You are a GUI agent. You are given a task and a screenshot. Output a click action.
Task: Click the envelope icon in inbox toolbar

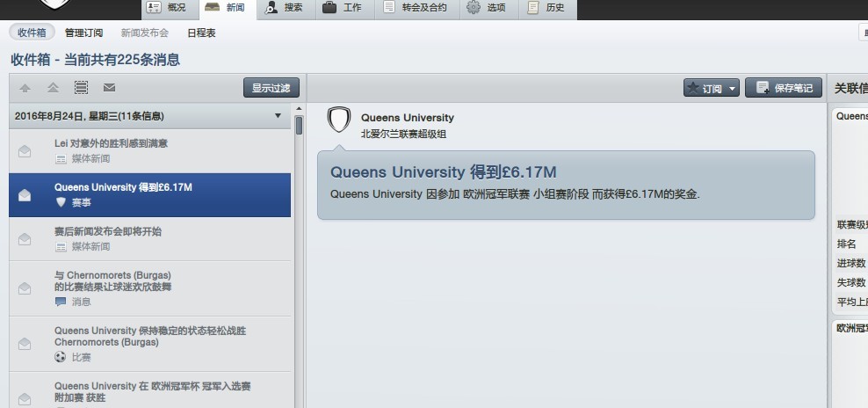[109, 88]
